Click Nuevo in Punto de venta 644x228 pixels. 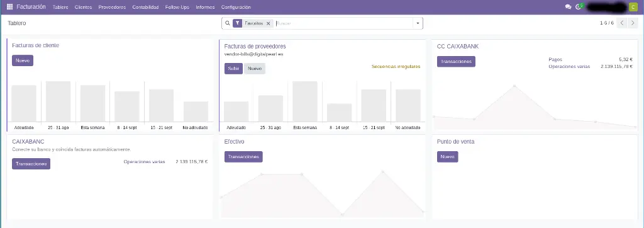pos(447,157)
